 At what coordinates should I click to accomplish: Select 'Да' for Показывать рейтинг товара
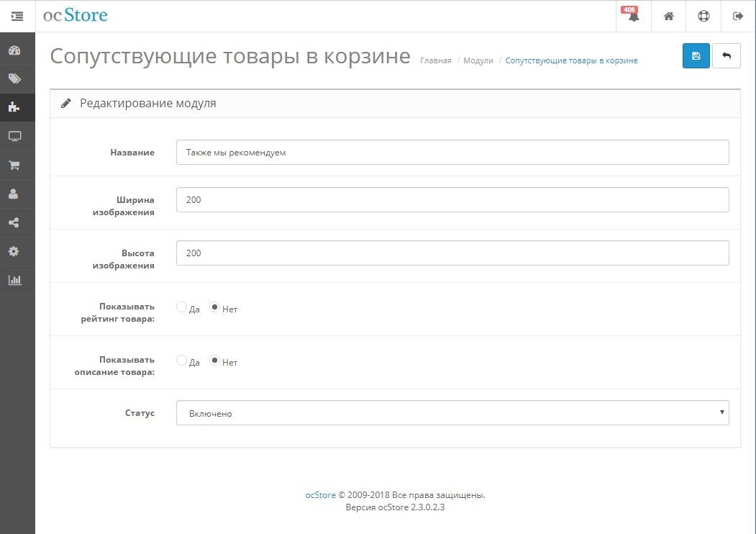pyautogui.click(x=181, y=307)
